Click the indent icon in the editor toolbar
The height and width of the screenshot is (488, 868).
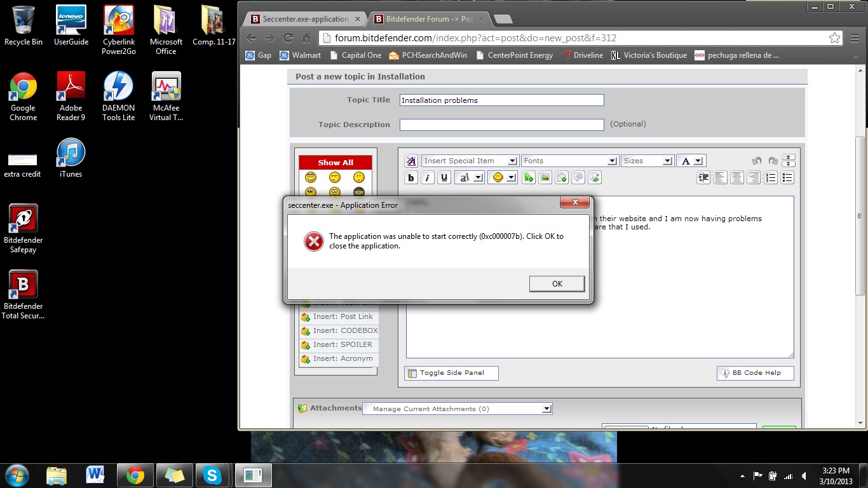click(x=703, y=178)
